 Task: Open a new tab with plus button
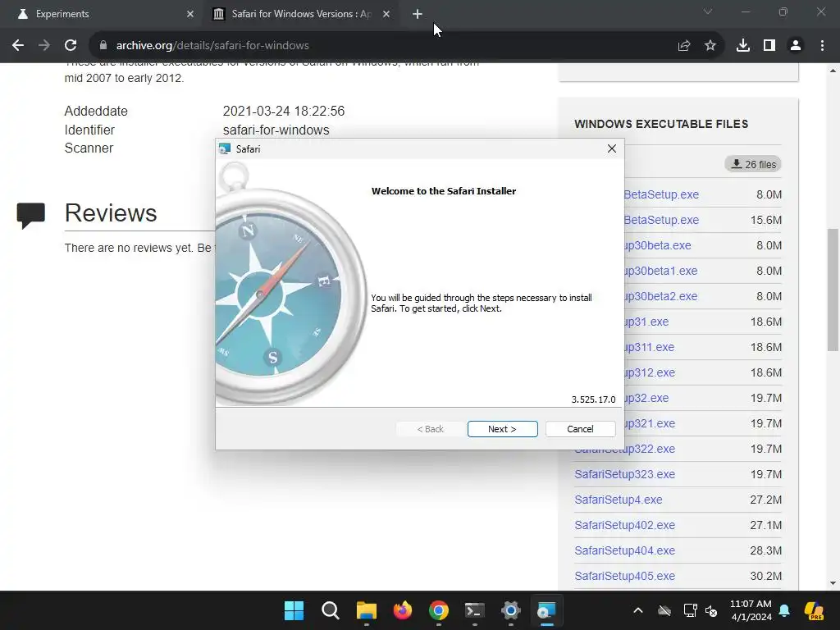(x=418, y=14)
